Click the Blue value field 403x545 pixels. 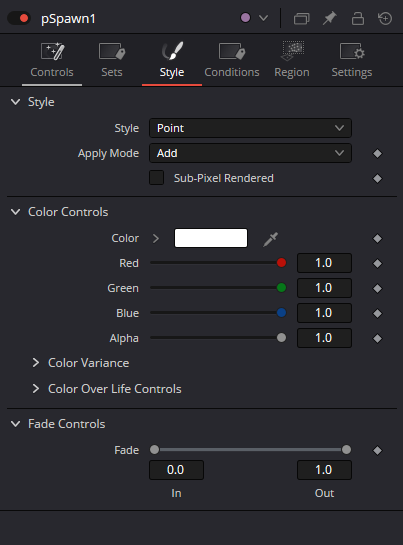click(324, 313)
